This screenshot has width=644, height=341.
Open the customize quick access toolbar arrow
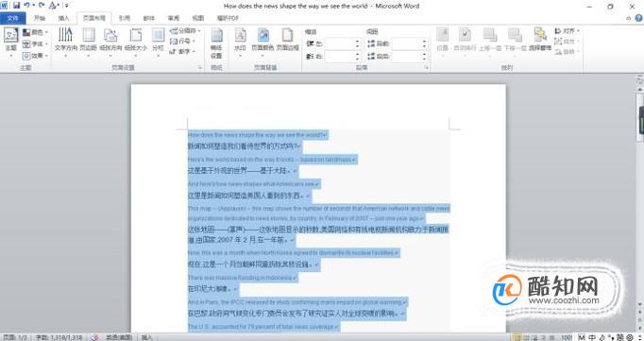tap(66, 6)
